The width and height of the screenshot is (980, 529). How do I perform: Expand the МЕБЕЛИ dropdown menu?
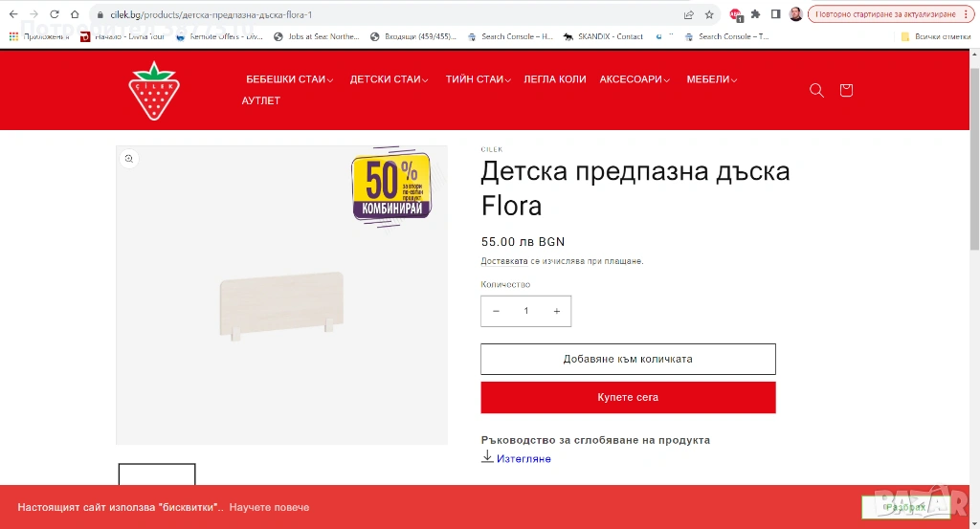[712, 79]
